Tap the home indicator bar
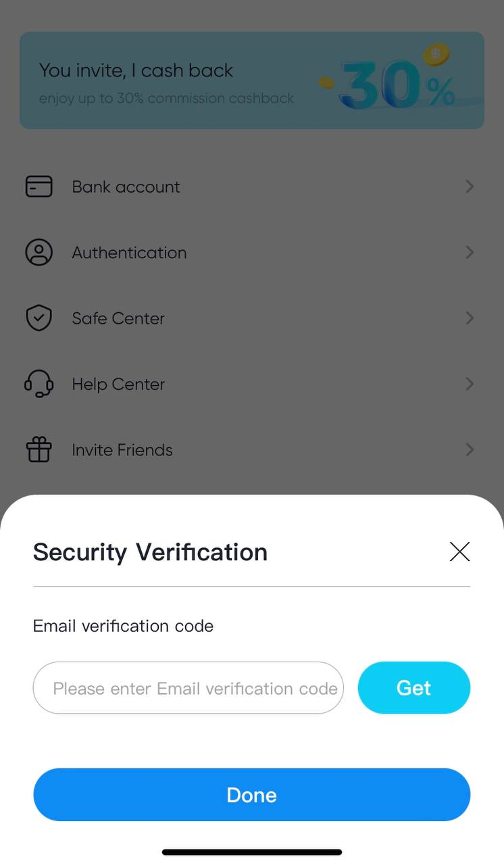 (x=251, y=852)
